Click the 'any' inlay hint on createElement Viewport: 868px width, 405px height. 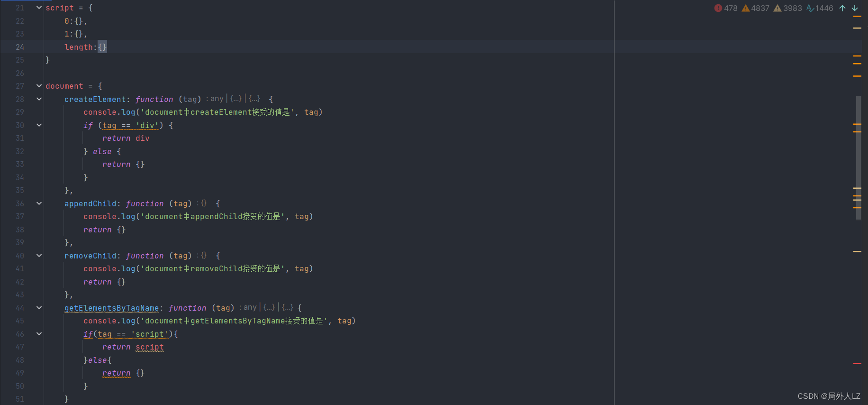pyautogui.click(x=217, y=99)
